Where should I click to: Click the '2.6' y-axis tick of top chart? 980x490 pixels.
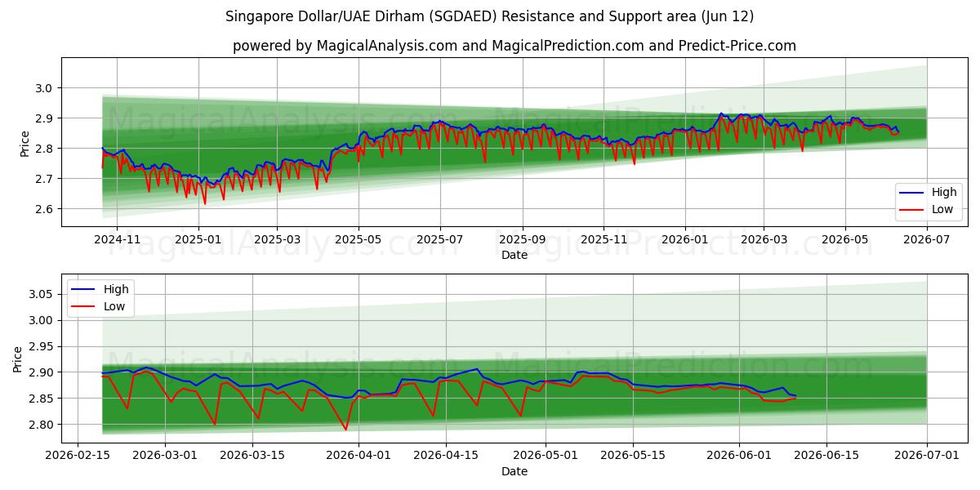coord(46,209)
